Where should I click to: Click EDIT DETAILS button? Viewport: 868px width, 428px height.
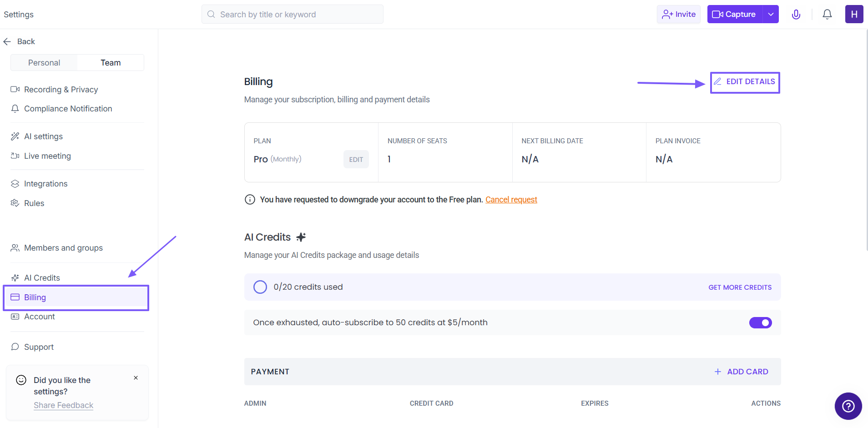click(745, 82)
